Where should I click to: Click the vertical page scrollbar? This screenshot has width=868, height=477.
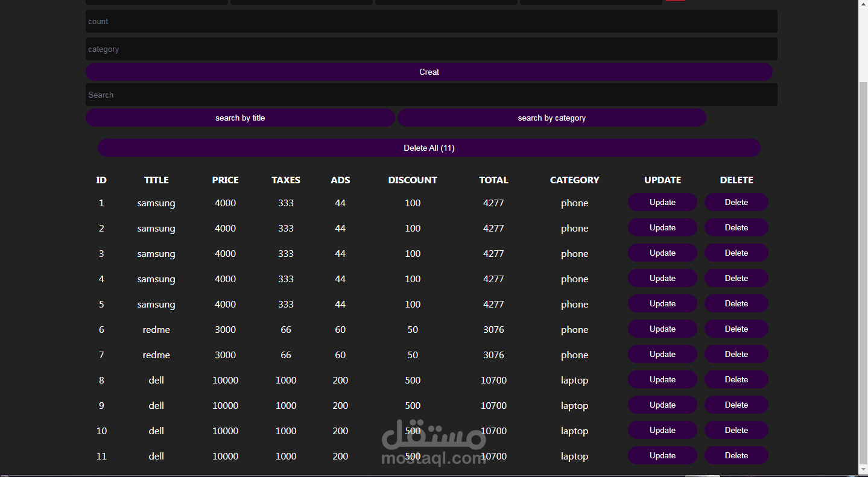863,271
